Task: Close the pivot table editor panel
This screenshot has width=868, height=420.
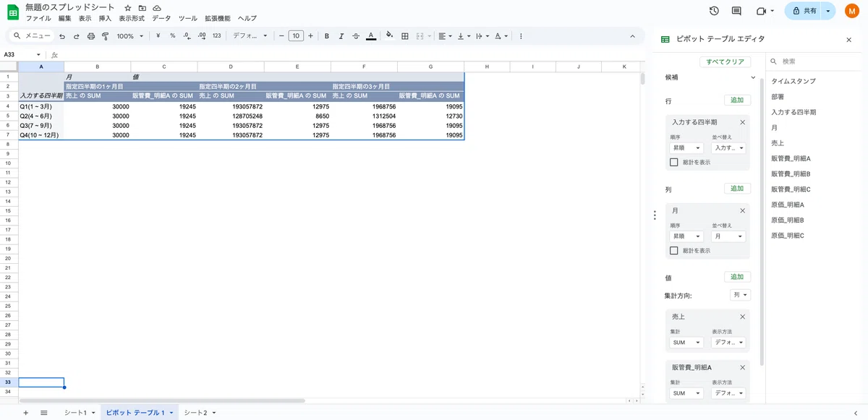Action: point(849,40)
